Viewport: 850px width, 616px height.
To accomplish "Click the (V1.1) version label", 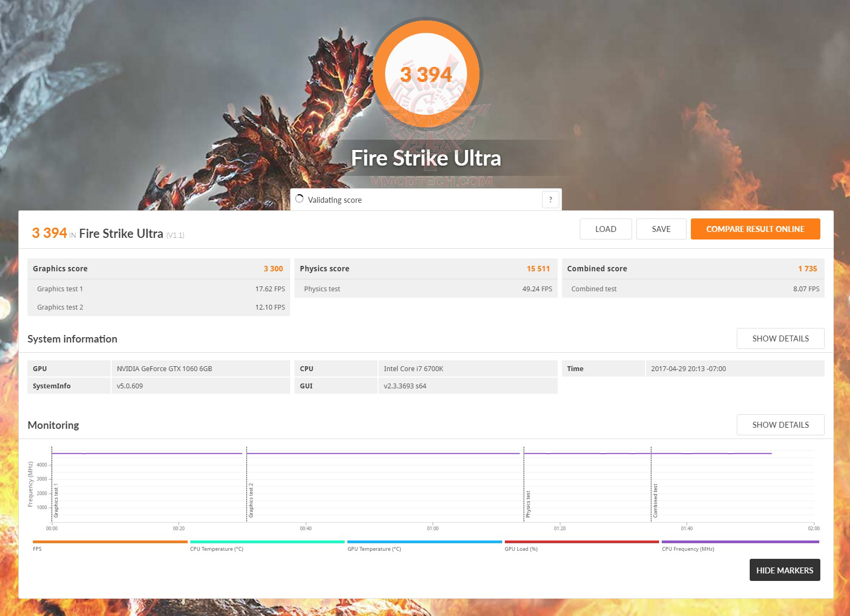I will click(x=175, y=235).
